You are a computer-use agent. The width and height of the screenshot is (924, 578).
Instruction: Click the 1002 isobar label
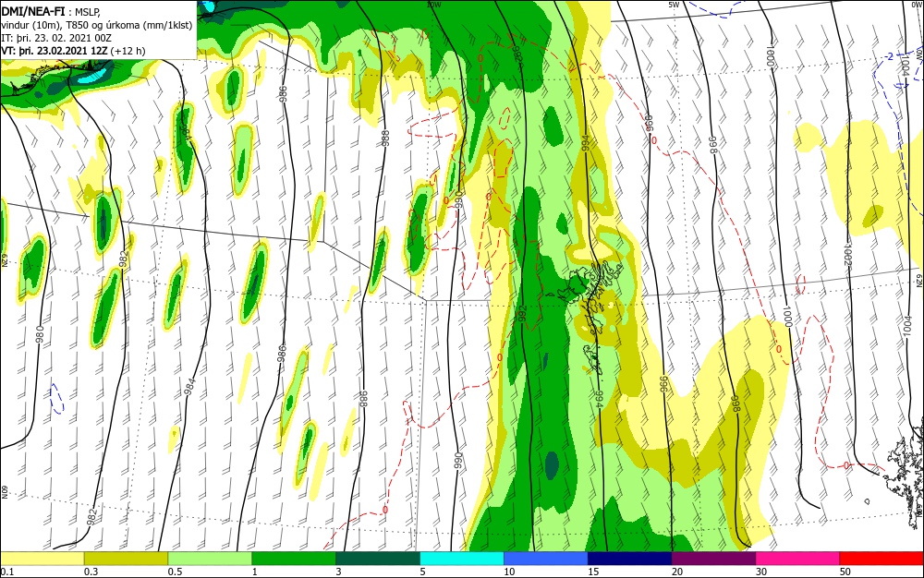pos(849,254)
